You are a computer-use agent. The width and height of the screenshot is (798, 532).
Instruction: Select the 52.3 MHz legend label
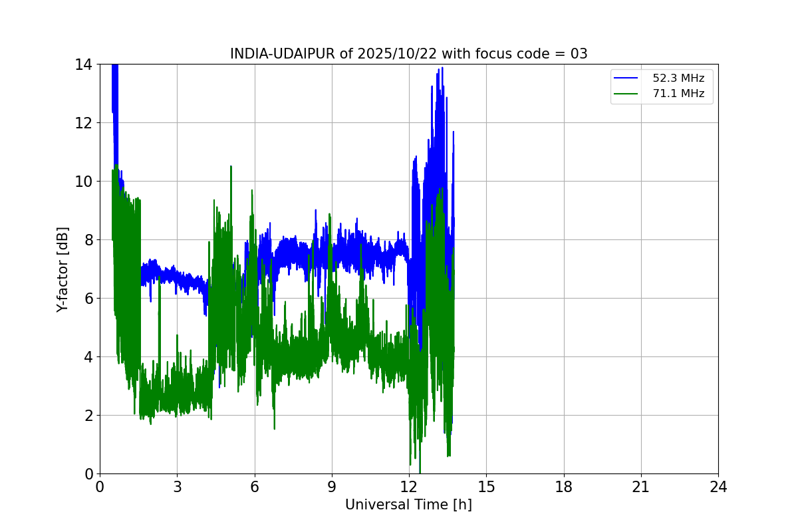(x=678, y=78)
